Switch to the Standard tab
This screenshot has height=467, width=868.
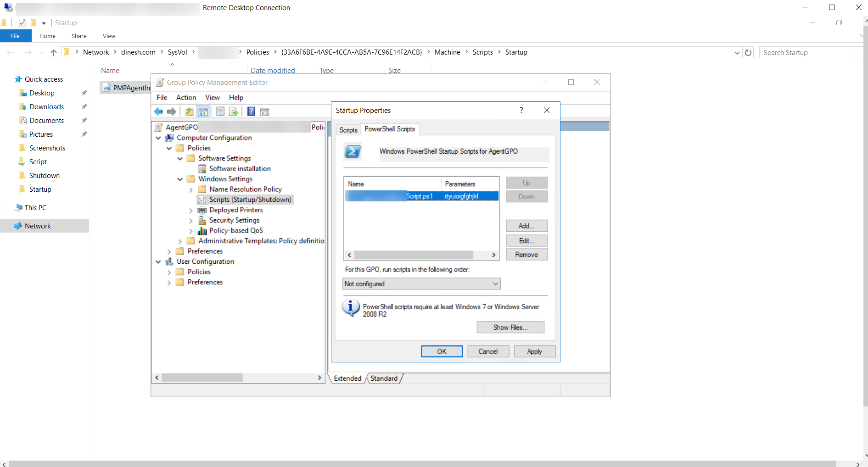pos(384,378)
